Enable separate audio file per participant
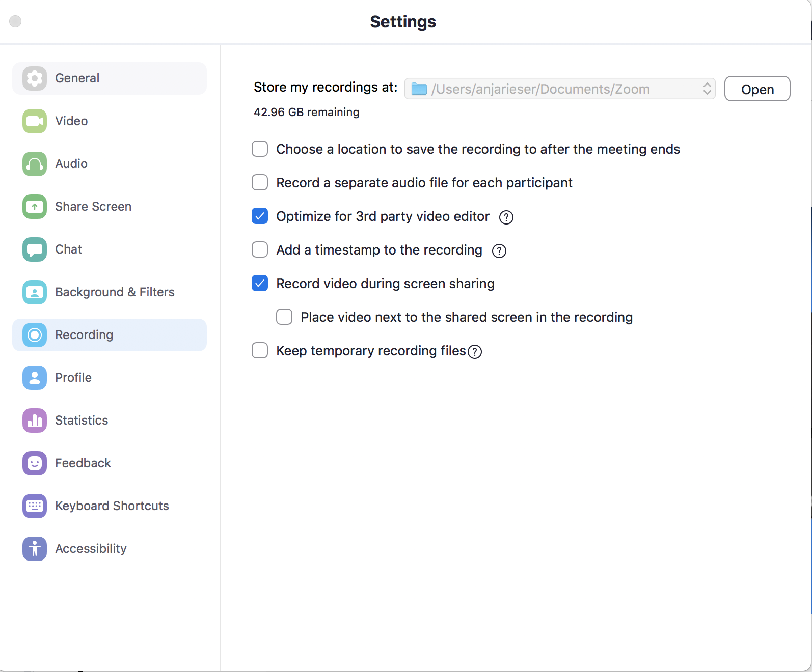The width and height of the screenshot is (812, 672). 260,182
